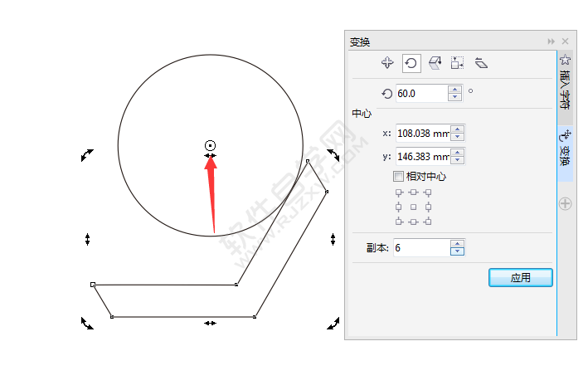The image size is (588, 390).
Task: Select the Rotate transform icon
Action: pos(411,63)
